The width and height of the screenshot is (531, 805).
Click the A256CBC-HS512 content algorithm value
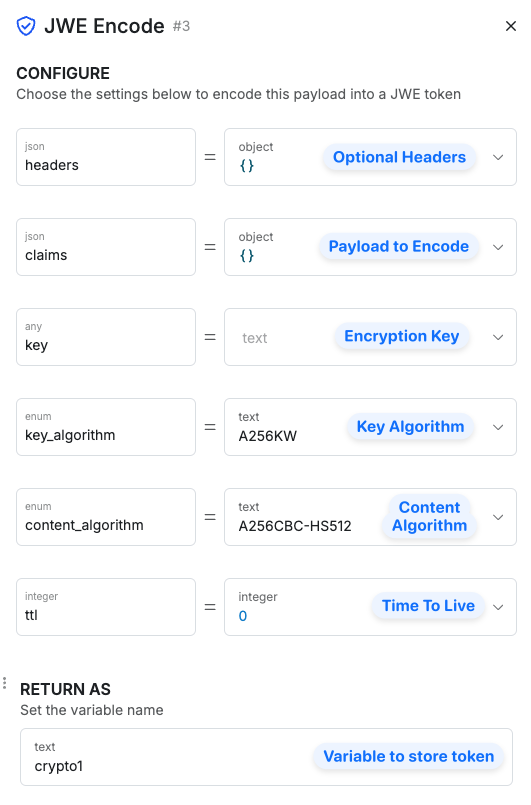295,526
